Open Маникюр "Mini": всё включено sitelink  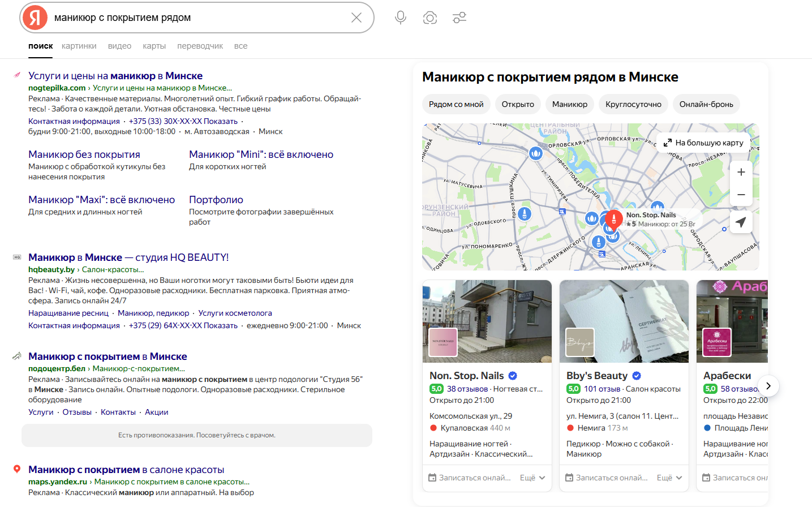[261, 154]
